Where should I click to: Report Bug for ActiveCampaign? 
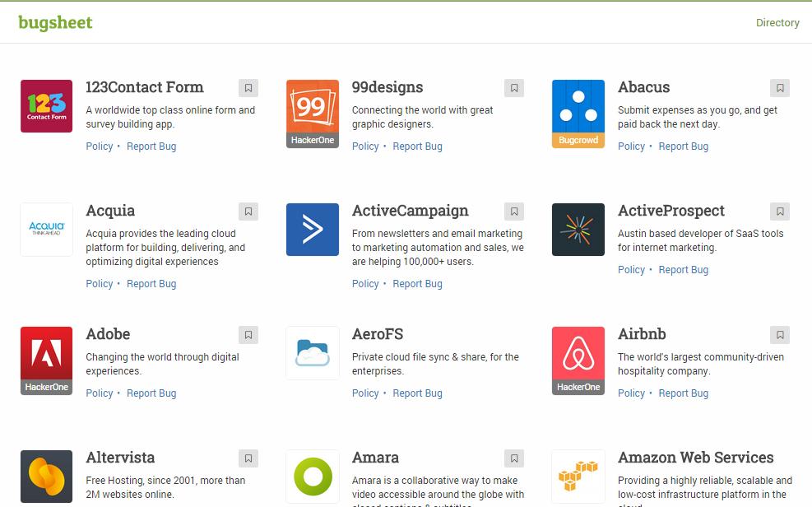click(x=417, y=284)
